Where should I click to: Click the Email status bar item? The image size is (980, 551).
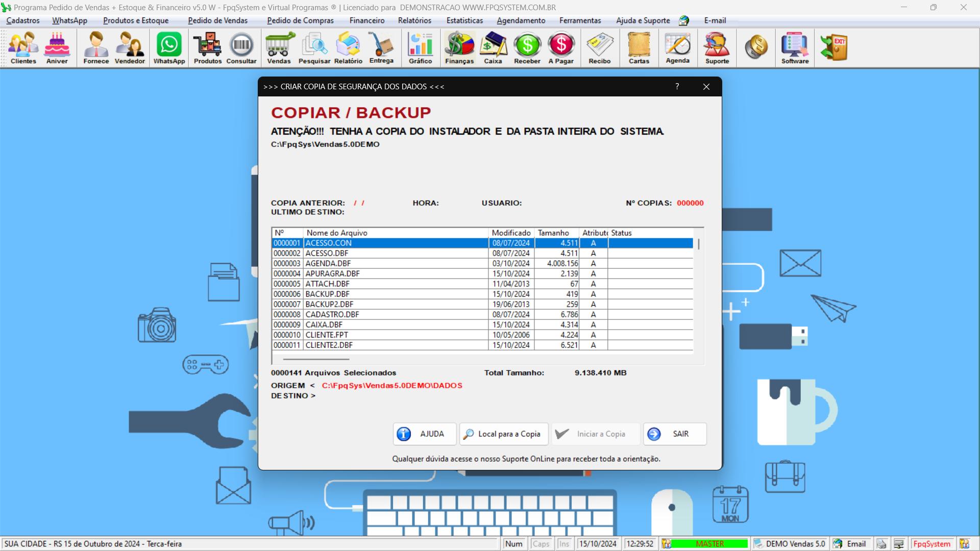pyautogui.click(x=850, y=544)
